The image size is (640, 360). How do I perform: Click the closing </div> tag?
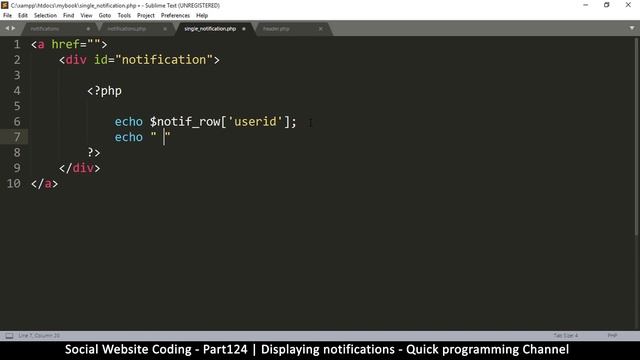pyautogui.click(x=80, y=168)
